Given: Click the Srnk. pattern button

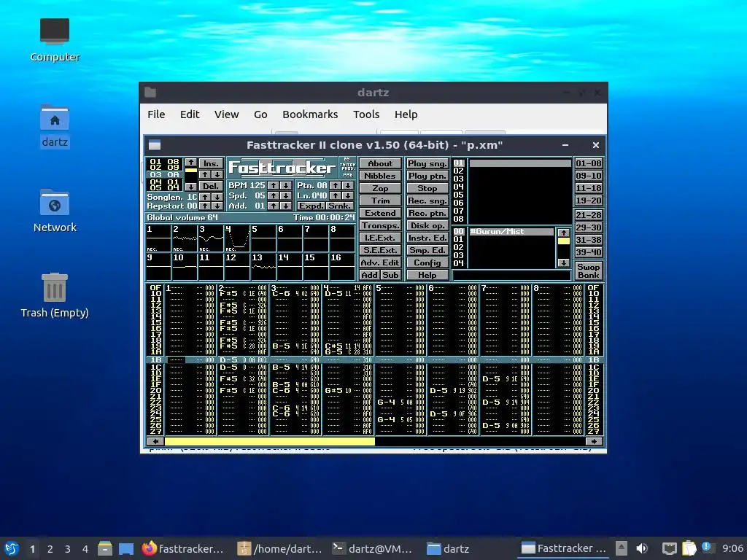Looking at the screenshot, I should tap(340, 206).
